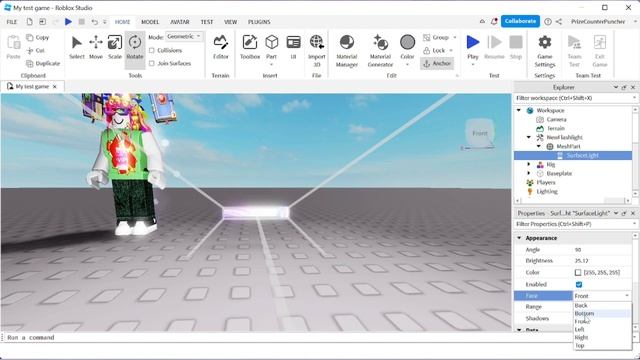Enable the Collisions checkbox

(152, 50)
